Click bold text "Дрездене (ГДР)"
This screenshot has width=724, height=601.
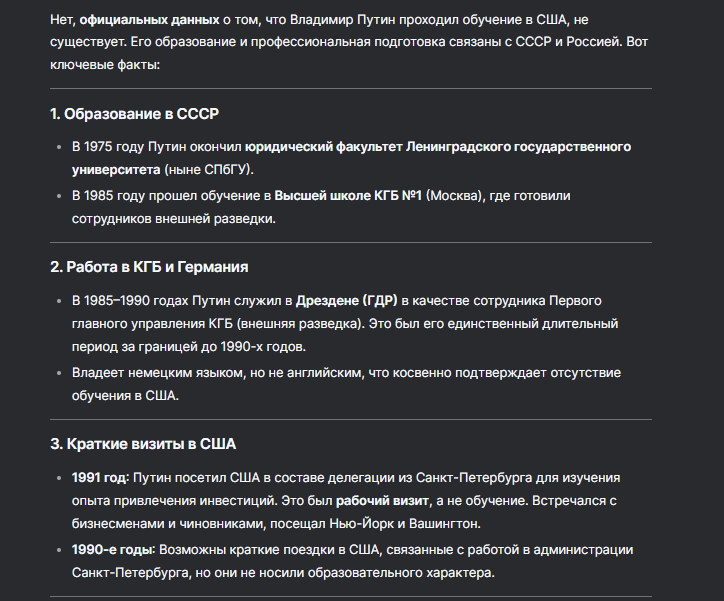coord(346,301)
